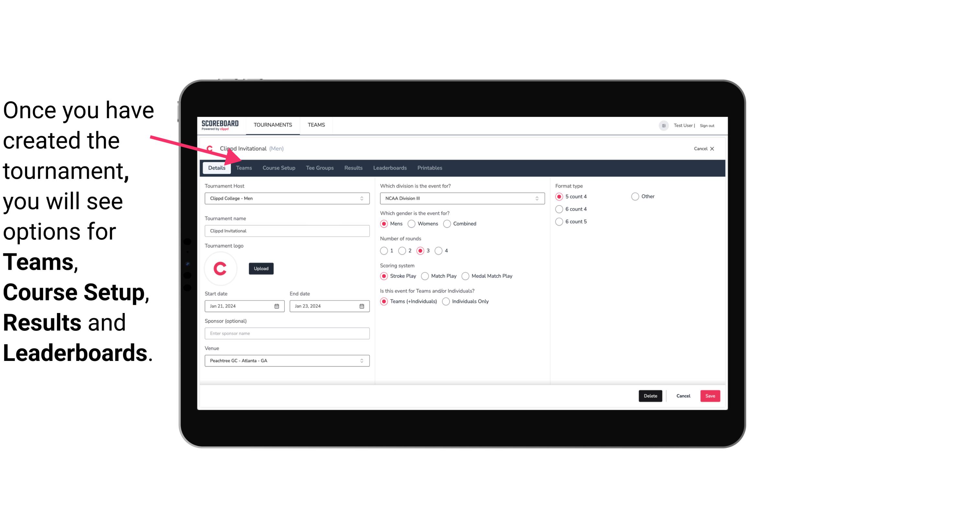Image resolution: width=980 pixels, height=527 pixels.
Task: Click the start date calendar picker icon
Action: pos(277,306)
